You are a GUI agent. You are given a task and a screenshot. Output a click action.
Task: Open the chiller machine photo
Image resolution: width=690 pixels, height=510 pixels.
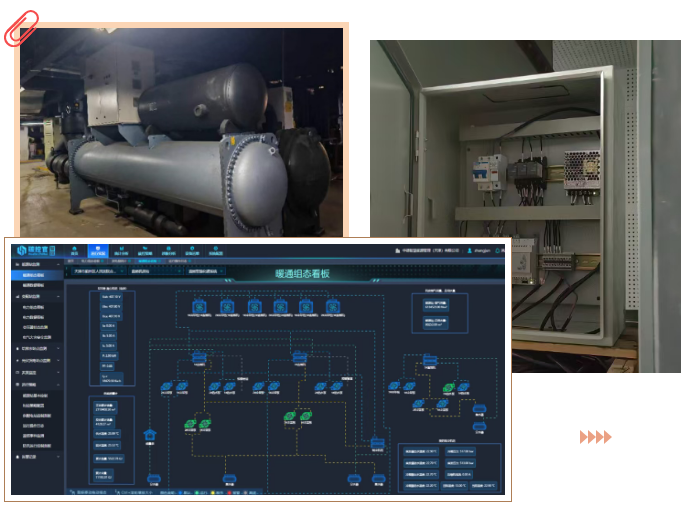pyautogui.click(x=180, y=130)
